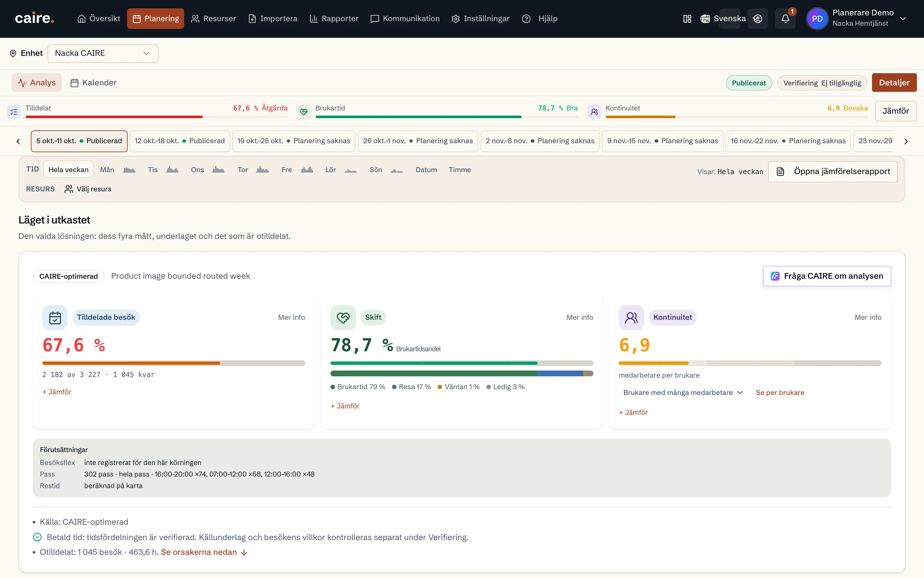Select Tis day filter
Image resolution: width=924 pixels, height=578 pixels.
[x=163, y=170]
